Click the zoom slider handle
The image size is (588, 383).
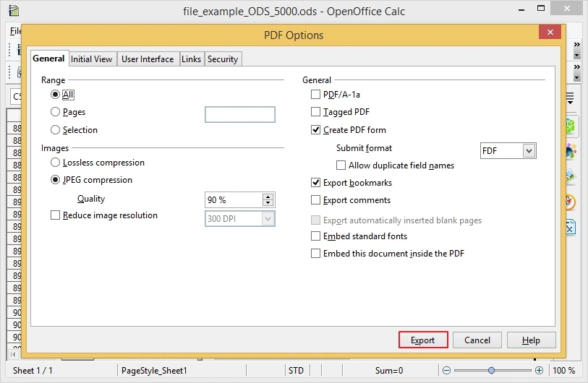pyautogui.click(x=491, y=370)
